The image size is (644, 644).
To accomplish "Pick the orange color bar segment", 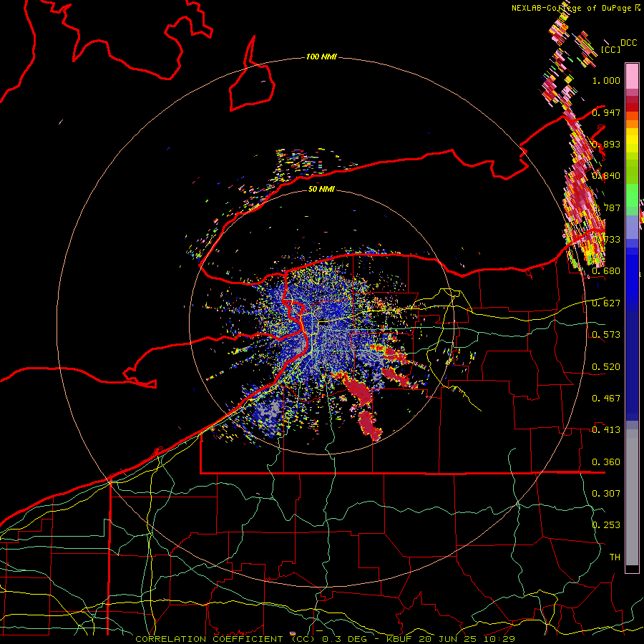I will pos(632,124).
